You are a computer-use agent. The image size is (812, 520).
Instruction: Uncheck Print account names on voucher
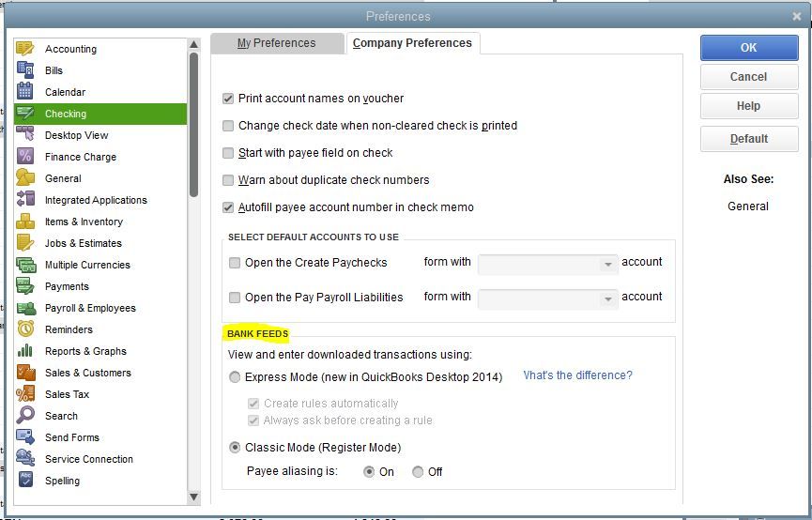click(228, 99)
